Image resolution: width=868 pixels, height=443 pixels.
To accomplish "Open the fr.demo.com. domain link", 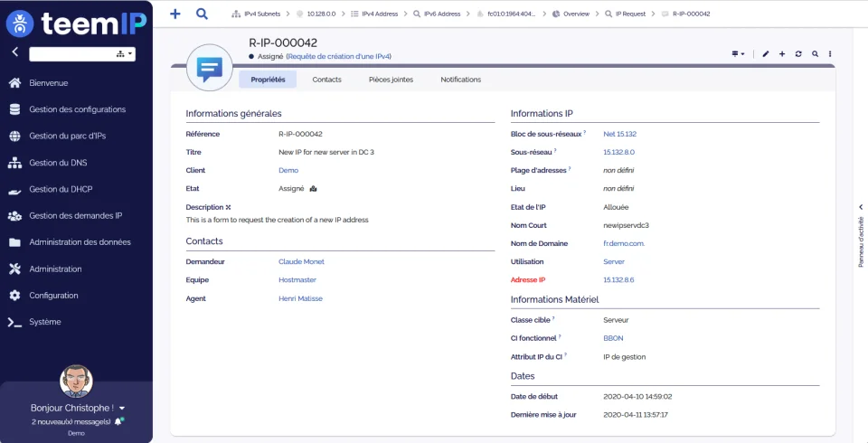I will pos(624,243).
